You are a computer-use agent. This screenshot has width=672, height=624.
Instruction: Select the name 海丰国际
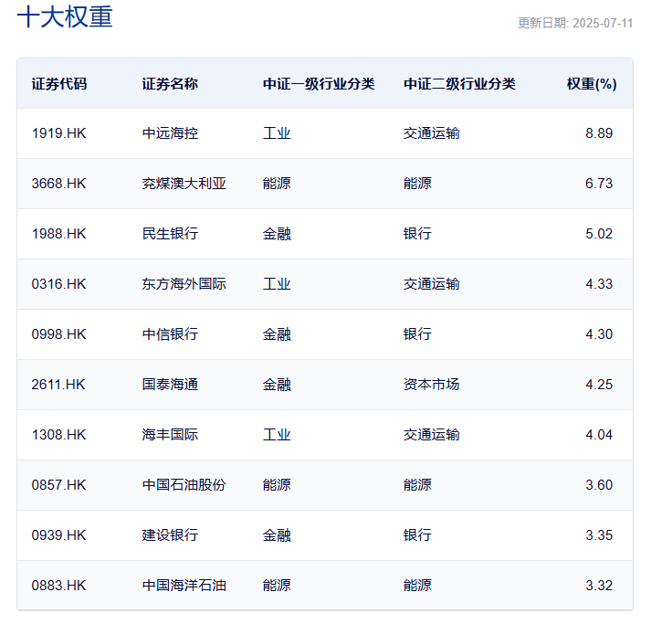point(170,435)
